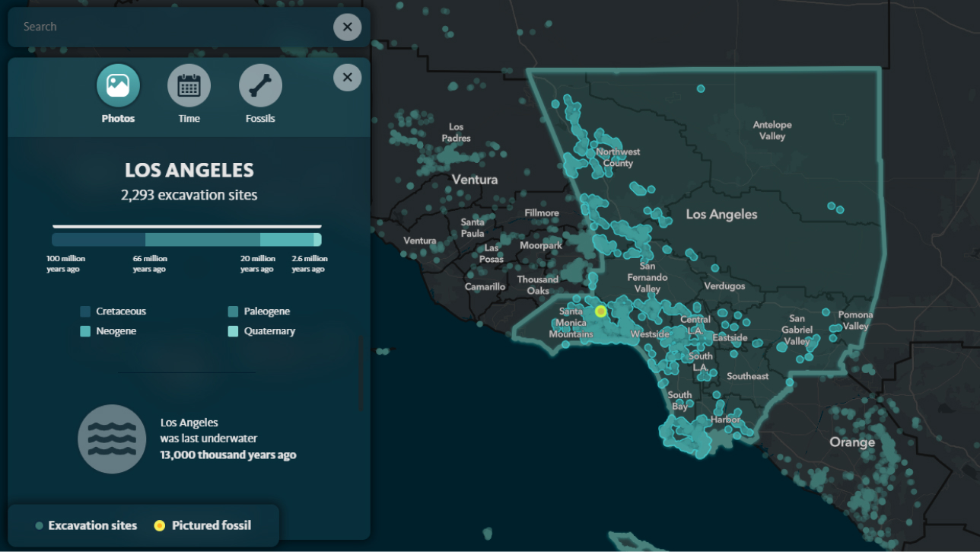Image resolution: width=980 pixels, height=552 pixels.
Task: Click the yellow pictured fossil marker on map
Action: point(600,311)
